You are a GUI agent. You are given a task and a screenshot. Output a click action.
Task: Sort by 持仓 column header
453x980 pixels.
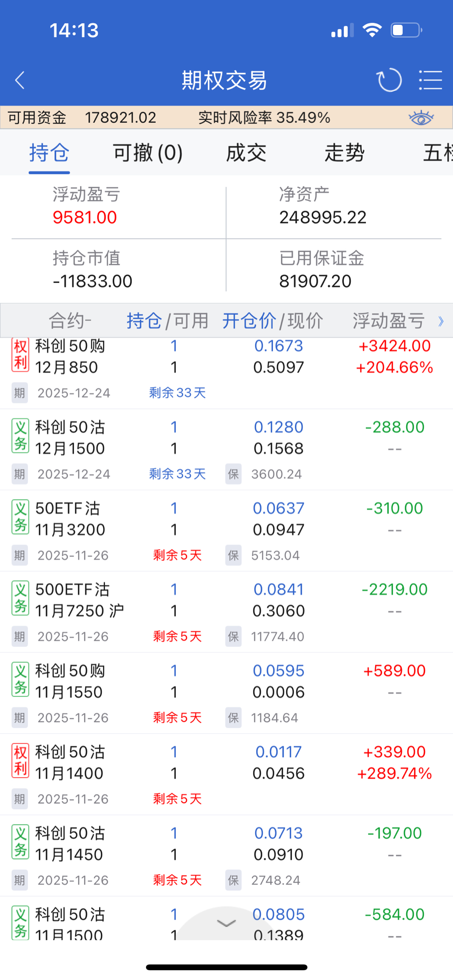tap(144, 321)
